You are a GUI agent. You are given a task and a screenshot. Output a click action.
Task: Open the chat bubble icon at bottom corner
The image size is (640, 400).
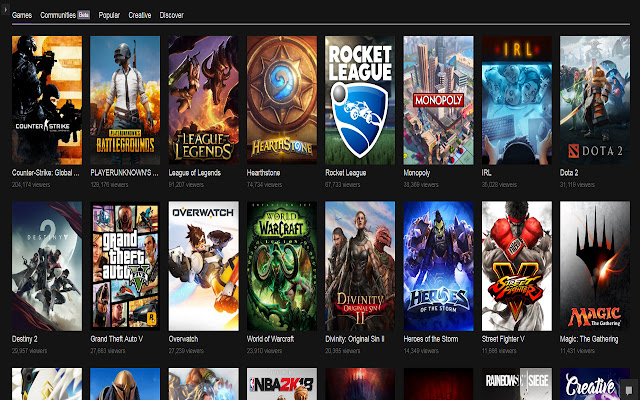pos(629,390)
